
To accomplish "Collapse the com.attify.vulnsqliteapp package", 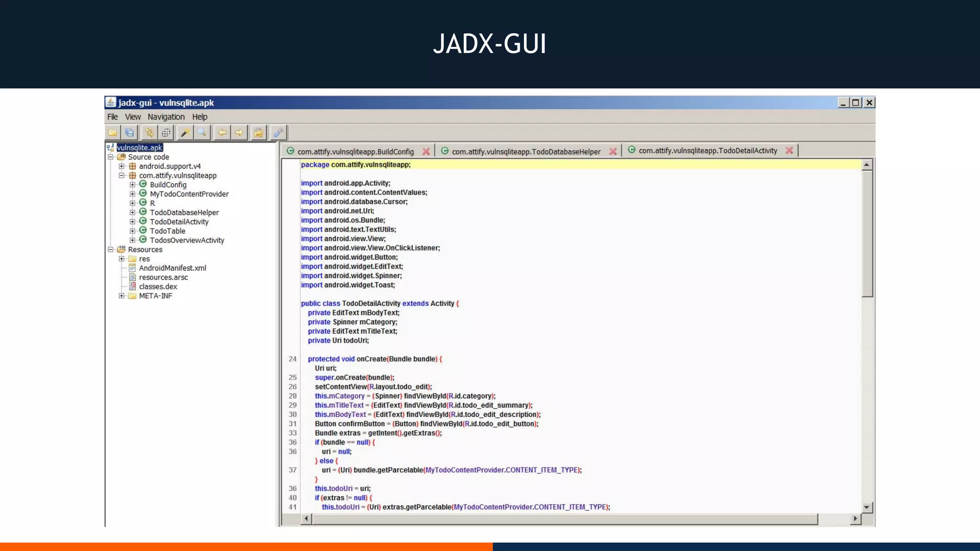I will click(122, 176).
